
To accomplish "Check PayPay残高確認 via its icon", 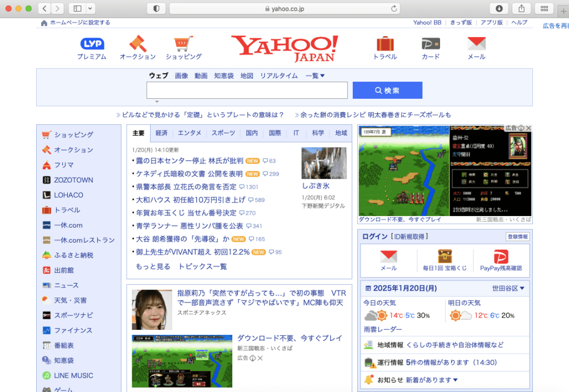I will click(501, 257).
